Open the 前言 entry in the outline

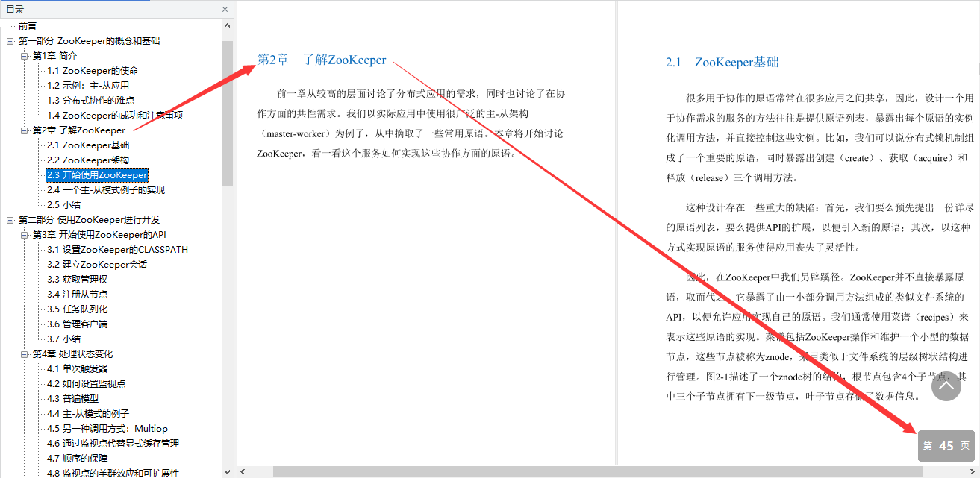point(28,26)
